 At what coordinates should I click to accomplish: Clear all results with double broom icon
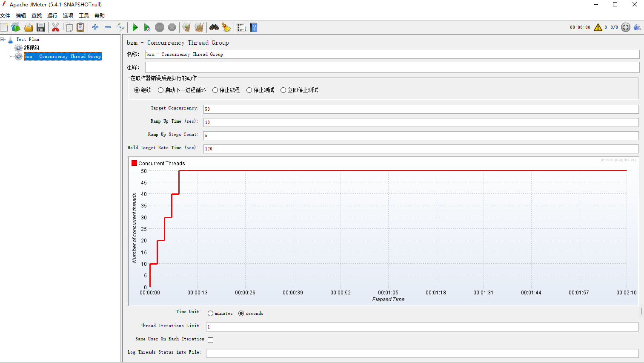point(199,28)
